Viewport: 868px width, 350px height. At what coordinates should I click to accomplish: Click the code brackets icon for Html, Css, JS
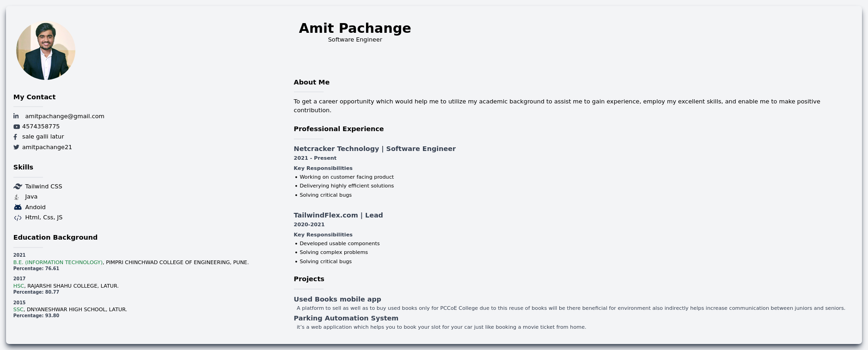[18, 218]
